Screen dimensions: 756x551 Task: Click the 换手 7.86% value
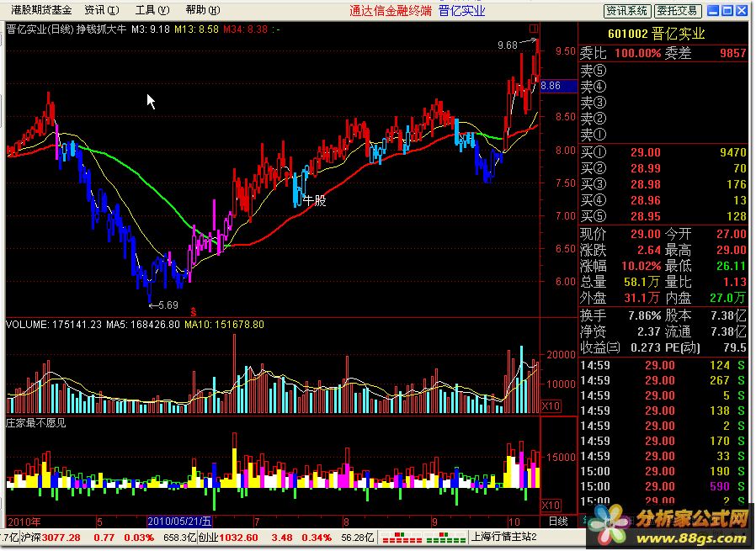tap(645, 316)
